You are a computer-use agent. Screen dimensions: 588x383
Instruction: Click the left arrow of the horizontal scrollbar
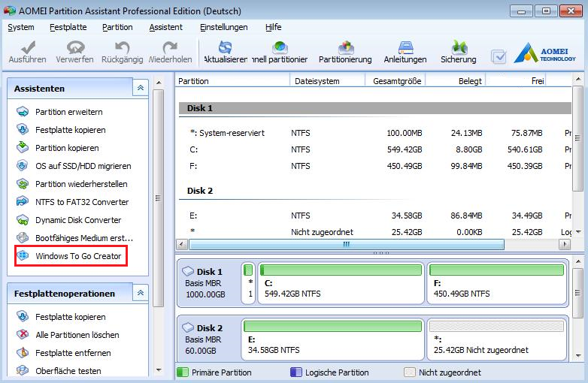tap(182, 245)
